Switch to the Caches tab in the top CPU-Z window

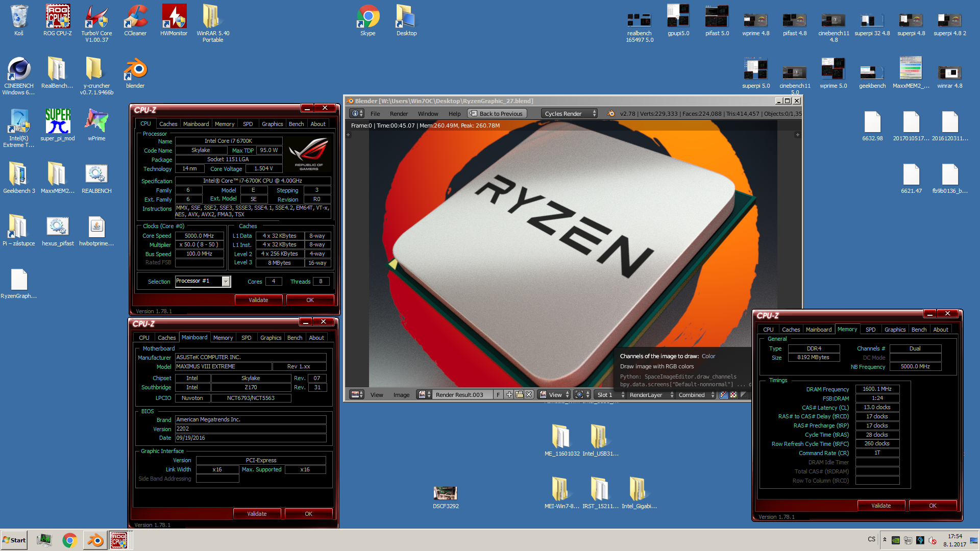(x=168, y=124)
